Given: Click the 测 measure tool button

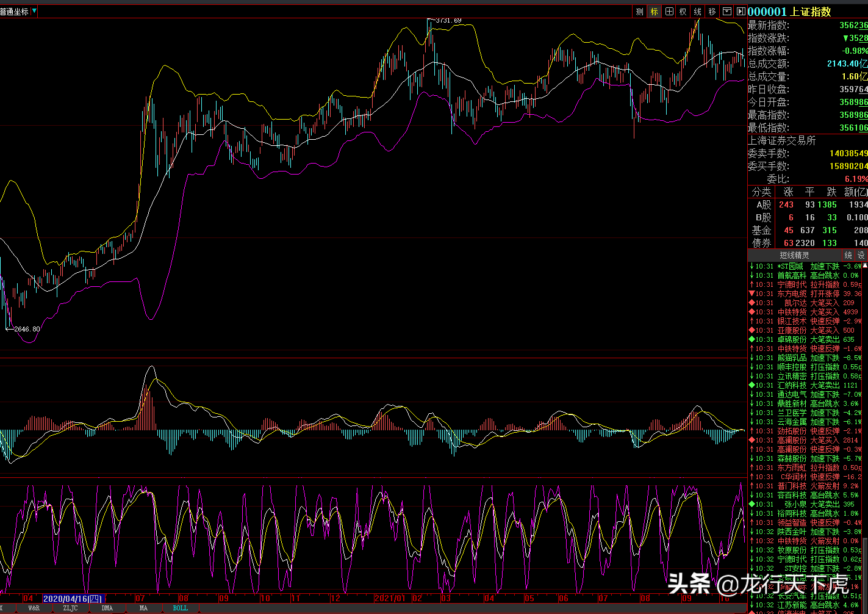Looking at the screenshot, I should [x=639, y=12].
